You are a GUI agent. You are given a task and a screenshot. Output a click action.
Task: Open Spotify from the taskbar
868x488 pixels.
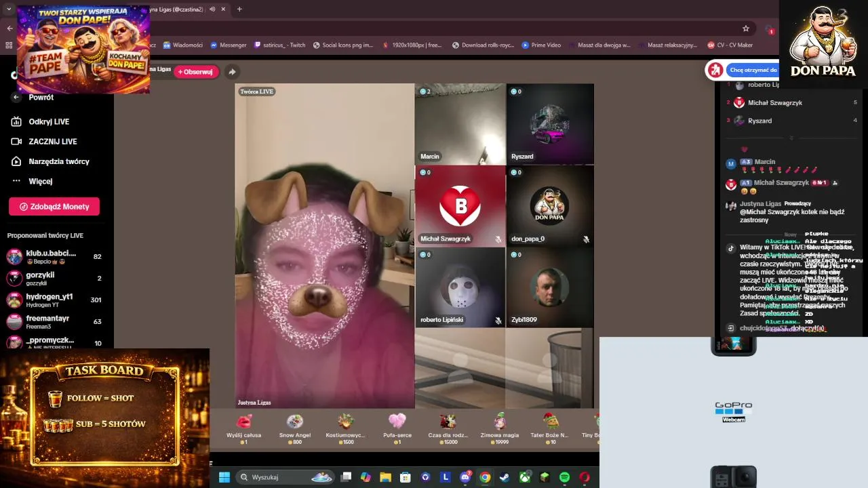(564, 477)
